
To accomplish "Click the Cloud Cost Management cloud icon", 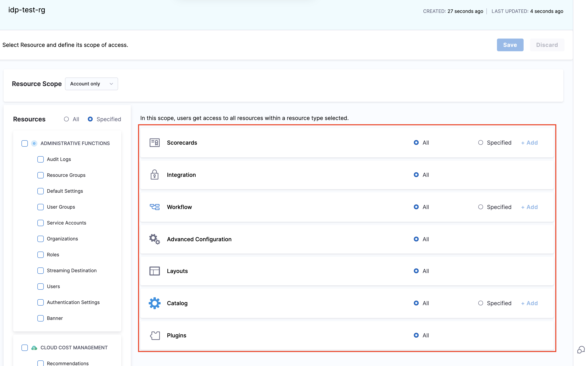I will tap(34, 348).
